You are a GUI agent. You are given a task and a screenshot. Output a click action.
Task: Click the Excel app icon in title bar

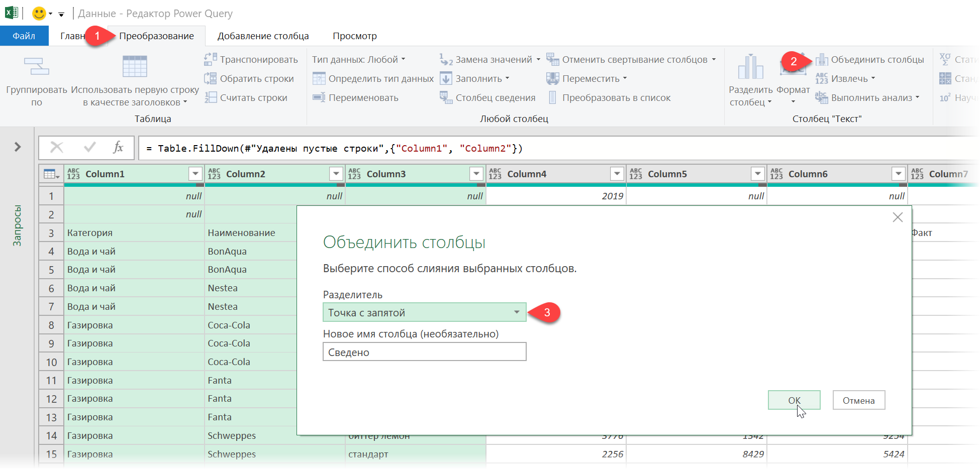pos(11,13)
